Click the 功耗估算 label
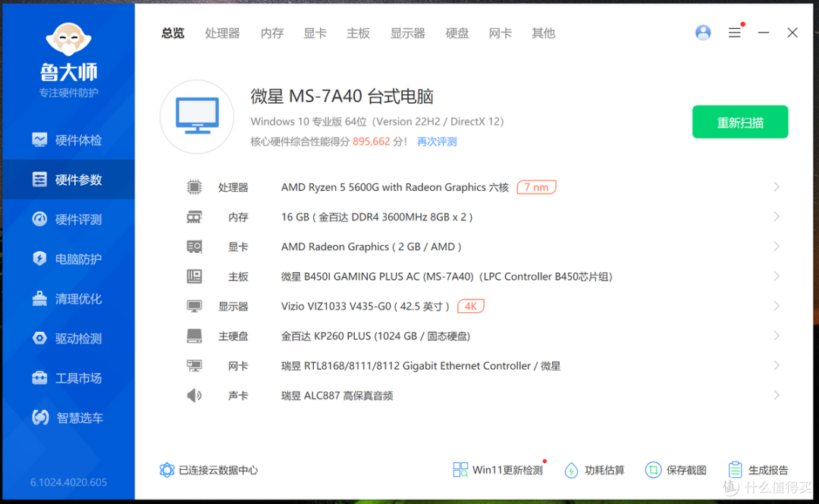 point(604,470)
